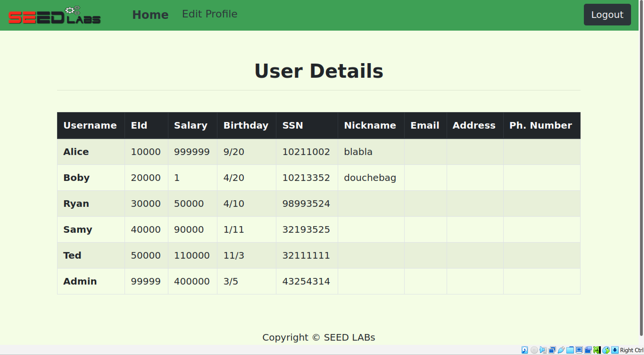Viewport: 644px width, 355px height.
Task: Click the mouse integration status icon
Action: point(606,350)
